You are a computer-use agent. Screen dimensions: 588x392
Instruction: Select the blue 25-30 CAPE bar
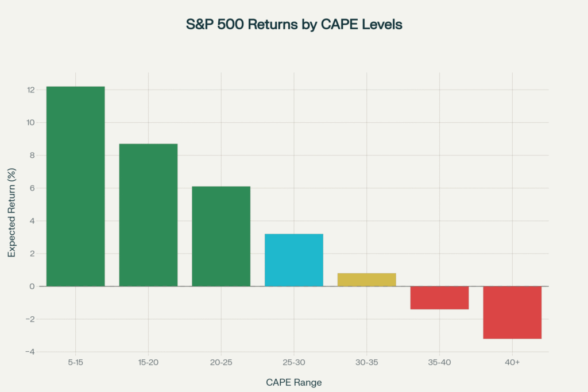point(294,259)
